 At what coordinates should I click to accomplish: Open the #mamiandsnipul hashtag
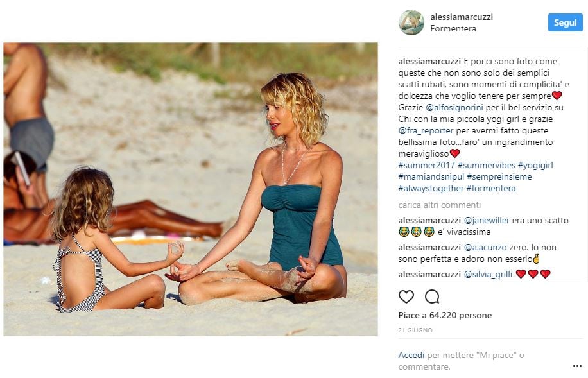point(431,177)
